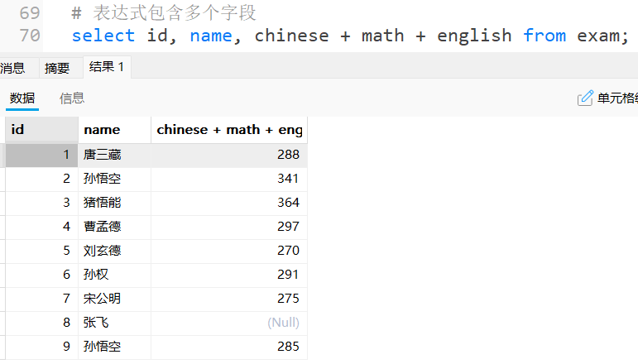Select the name cell 猪悟能
The width and height of the screenshot is (638, 364).
tap(114, 203)
